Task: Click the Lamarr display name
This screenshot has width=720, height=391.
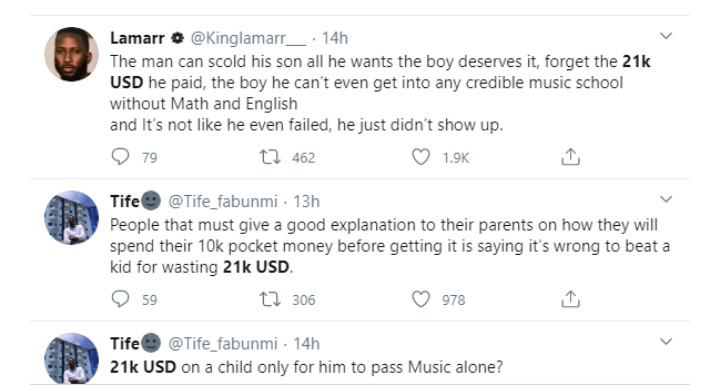Action: tap(137, 38)
